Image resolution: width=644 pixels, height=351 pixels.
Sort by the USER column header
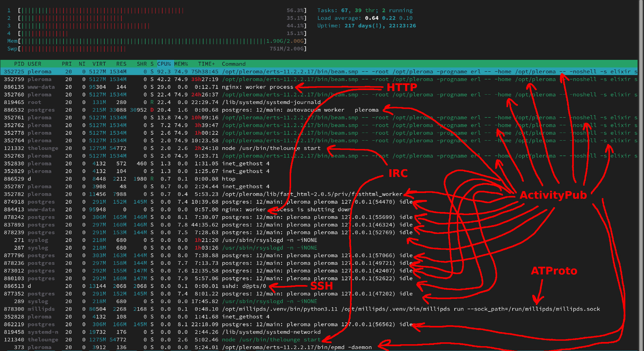pyautogui.click(x=34, y=64)
